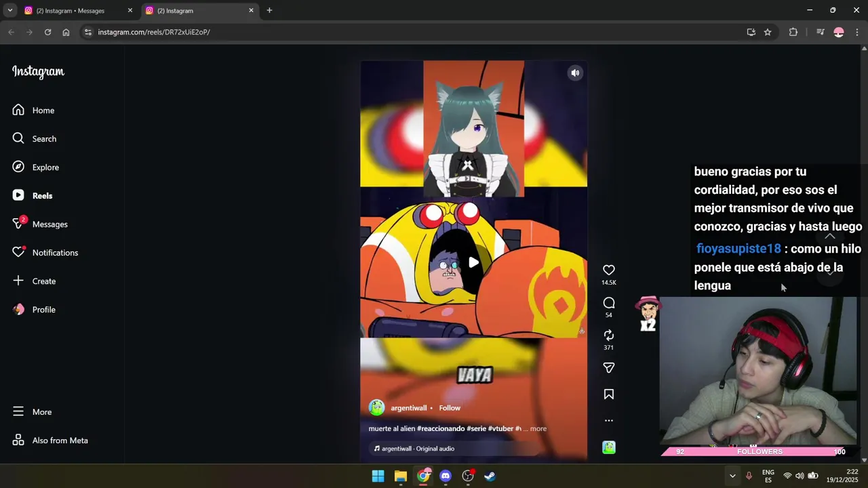Open hashtag #serie in caption
868x488 pixels.
[x=476, y=428]
